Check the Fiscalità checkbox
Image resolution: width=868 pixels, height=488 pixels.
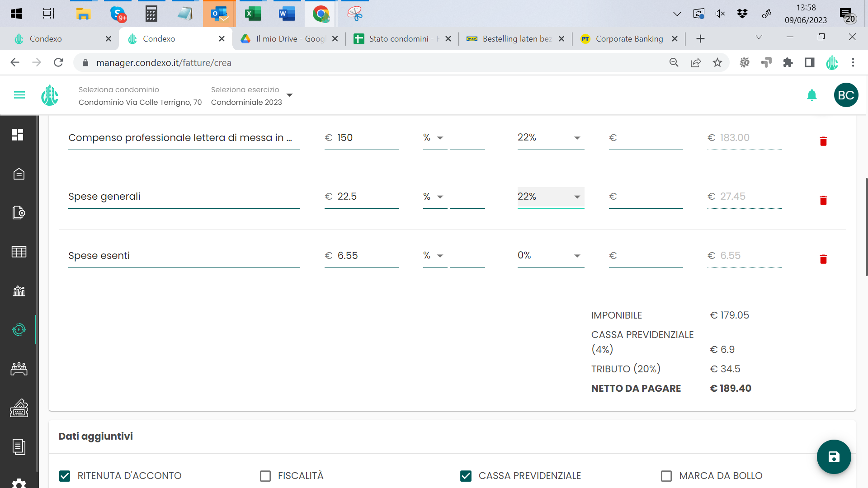[265, 476]
